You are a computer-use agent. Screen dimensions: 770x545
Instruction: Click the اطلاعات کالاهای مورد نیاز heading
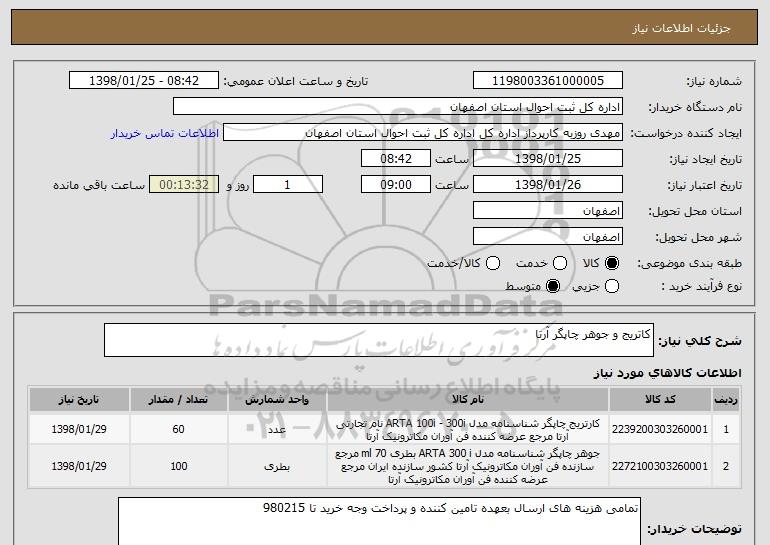(x=667, y=373)
